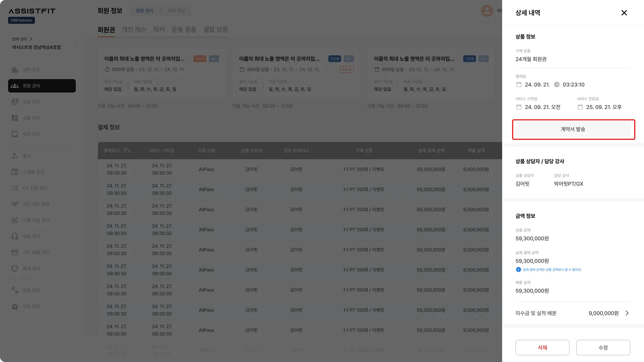Click the calendar icon beside 결제일 date
This screenshot has height=362, width=644.
(519, 85)
